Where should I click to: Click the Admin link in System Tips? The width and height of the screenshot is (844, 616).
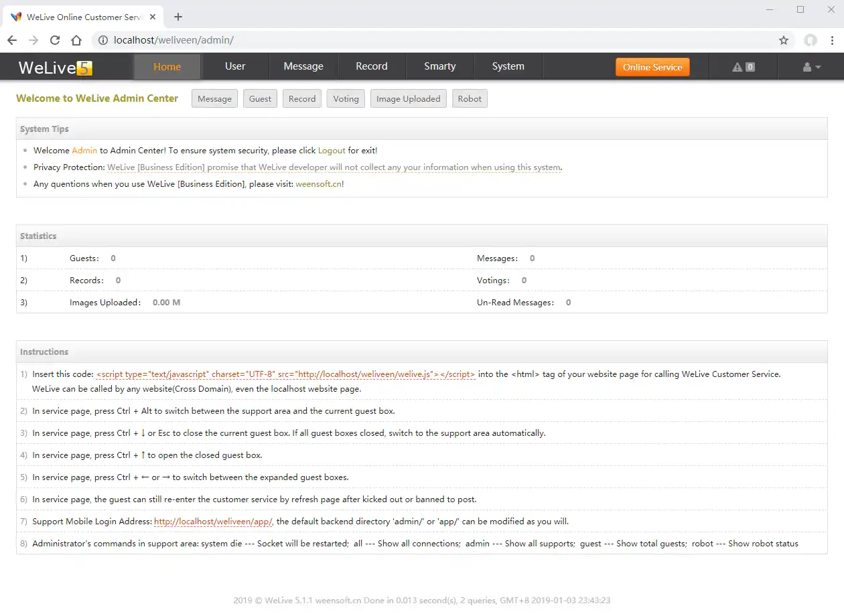[84, 151]
